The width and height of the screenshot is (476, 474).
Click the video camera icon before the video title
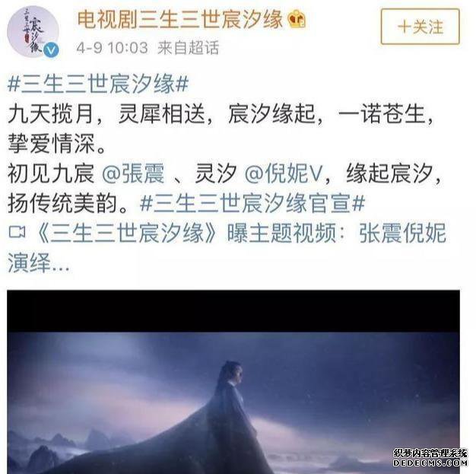click(x=17, y=233)
